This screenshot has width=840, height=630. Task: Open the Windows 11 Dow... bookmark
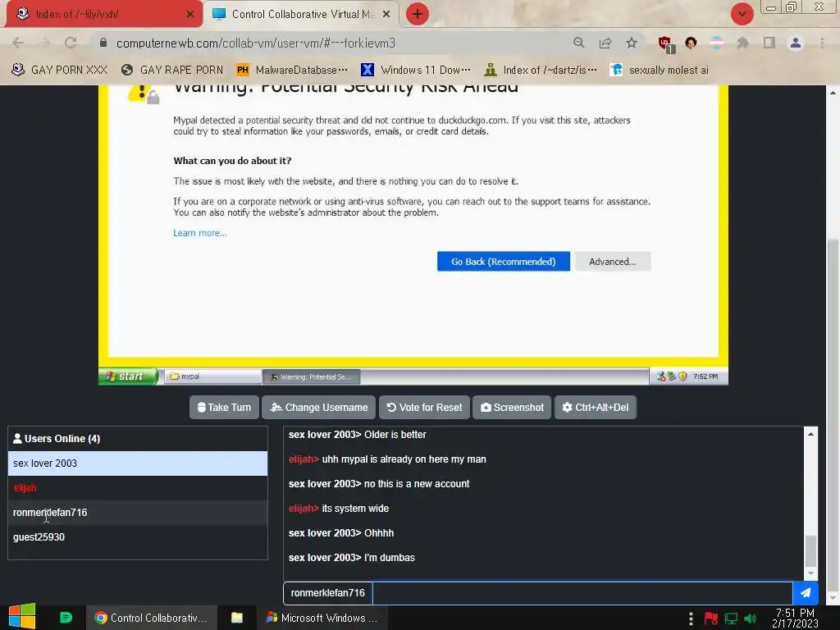416,70
